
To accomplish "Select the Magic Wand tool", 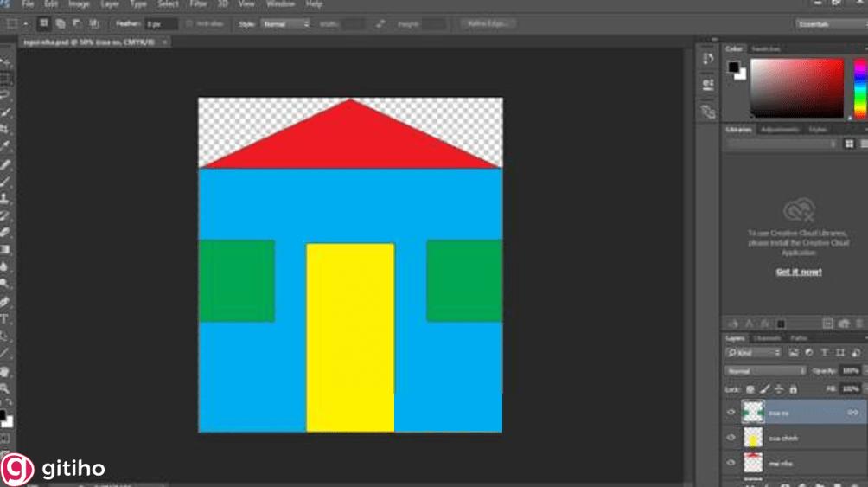I will tap(5, 112).
